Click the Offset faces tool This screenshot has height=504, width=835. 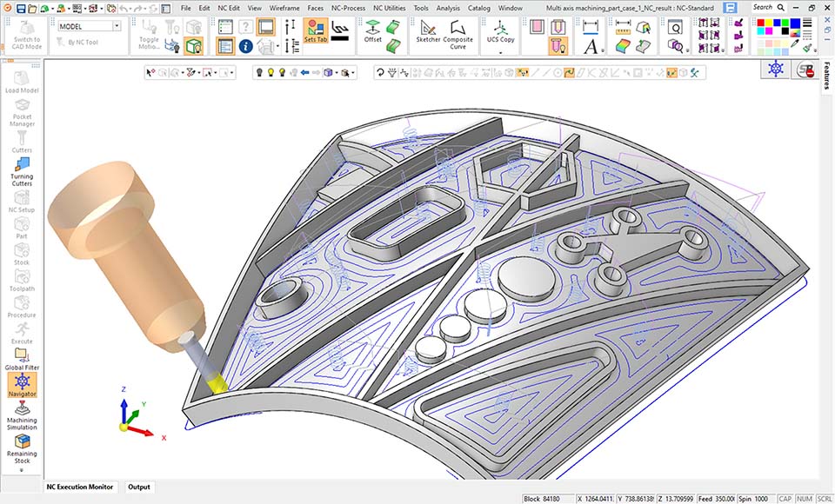(373, 30)
